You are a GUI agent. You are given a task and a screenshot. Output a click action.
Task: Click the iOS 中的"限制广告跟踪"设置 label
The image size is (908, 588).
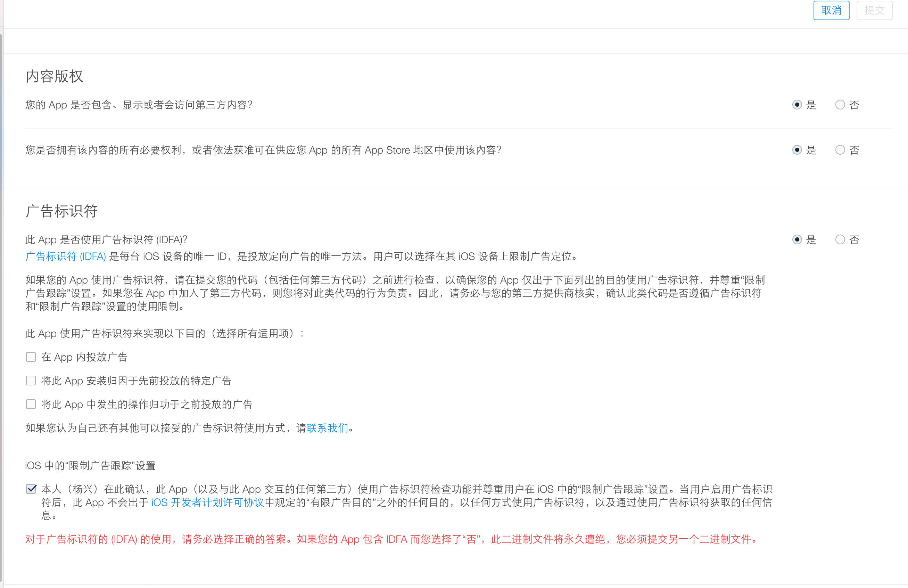tap(90, 466)
